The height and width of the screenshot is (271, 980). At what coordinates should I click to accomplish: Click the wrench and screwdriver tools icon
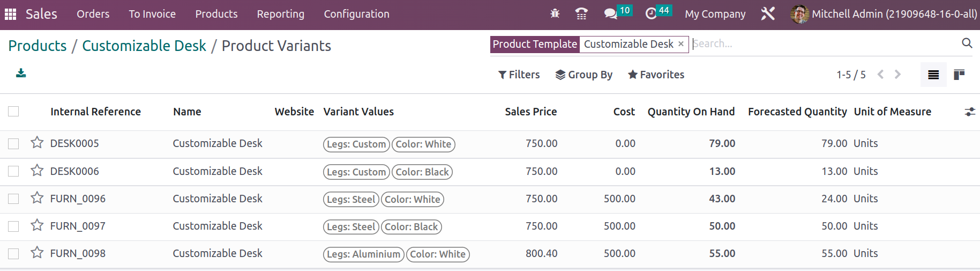pos(768,13)
